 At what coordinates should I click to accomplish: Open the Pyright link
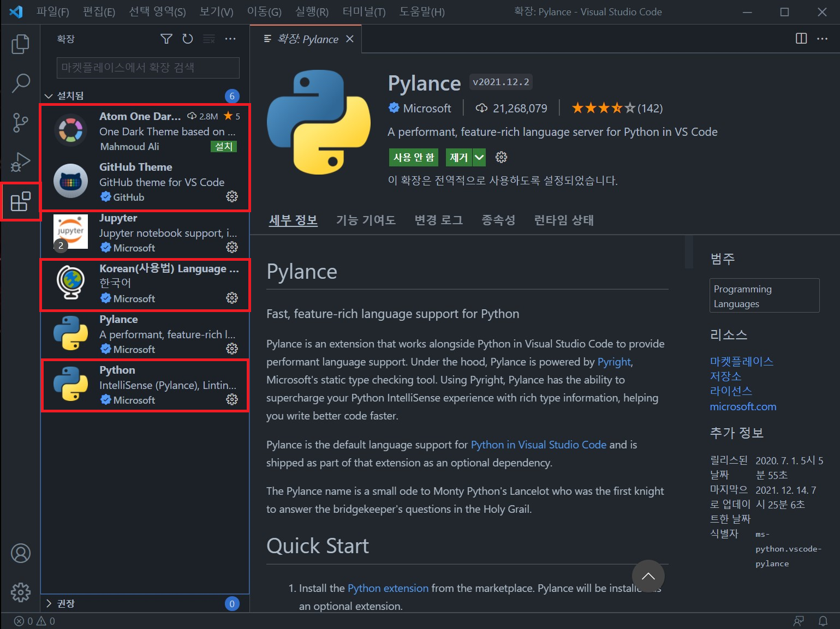click(x=614, y=362)
